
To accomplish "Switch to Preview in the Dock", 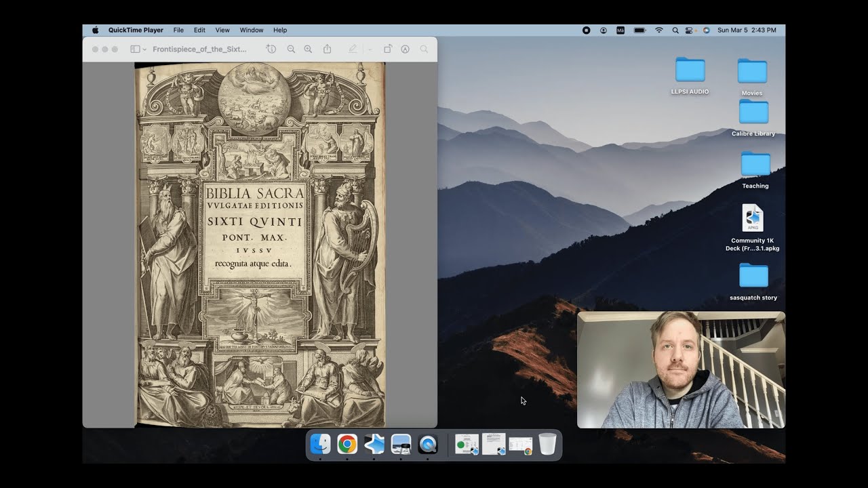I will [401, 444].
